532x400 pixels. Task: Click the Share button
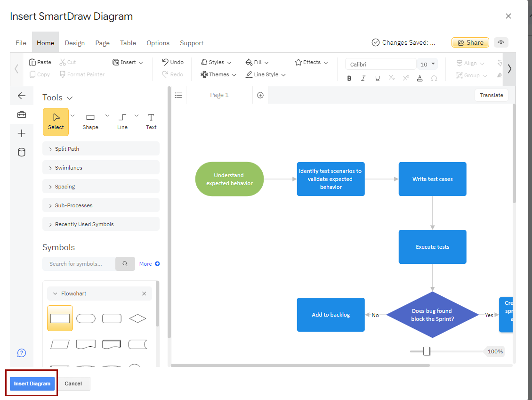point(470,42)
